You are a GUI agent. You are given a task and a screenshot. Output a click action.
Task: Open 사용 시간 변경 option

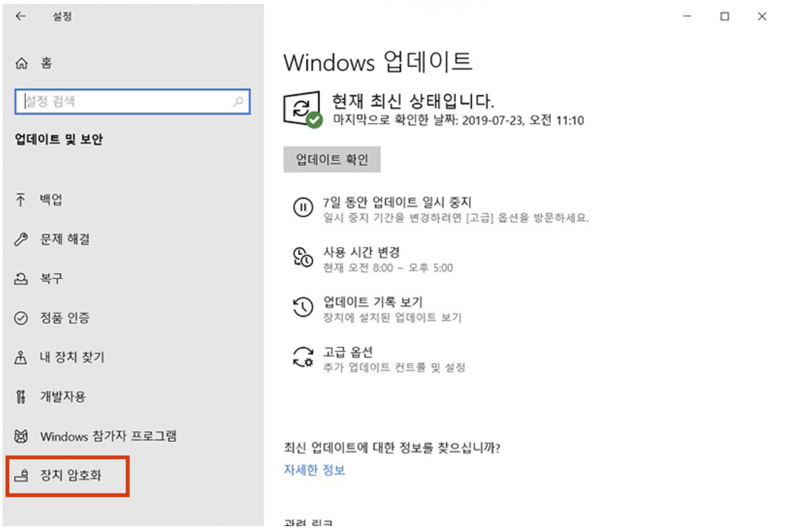pos(361,252)
